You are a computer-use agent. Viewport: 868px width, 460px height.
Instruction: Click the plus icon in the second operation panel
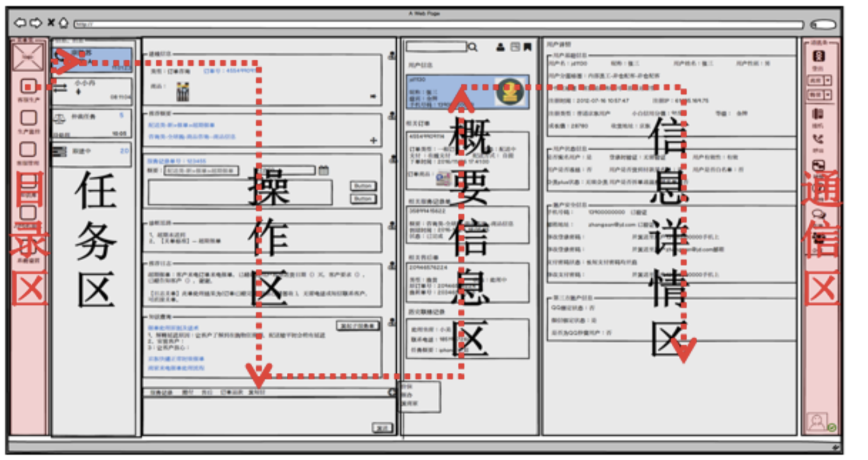click(x=373, y=140)
